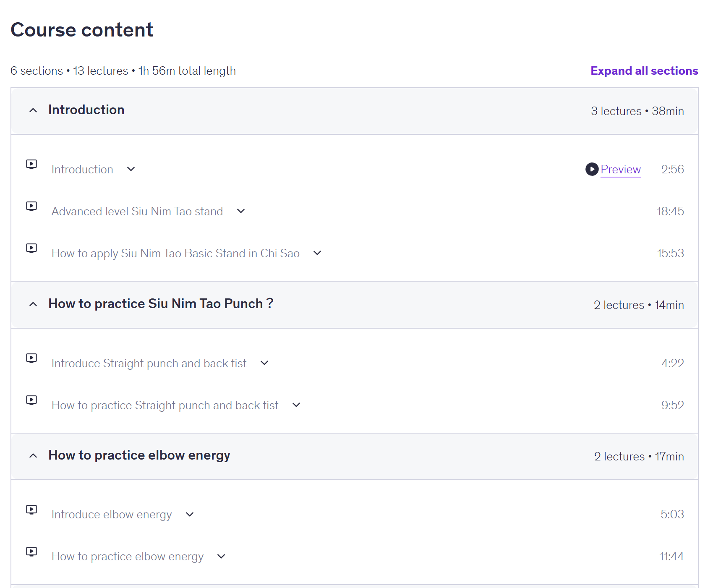Expand description chevron for Introduction lecture
Screen dimensions: 705x588
[x=131, y=169]
